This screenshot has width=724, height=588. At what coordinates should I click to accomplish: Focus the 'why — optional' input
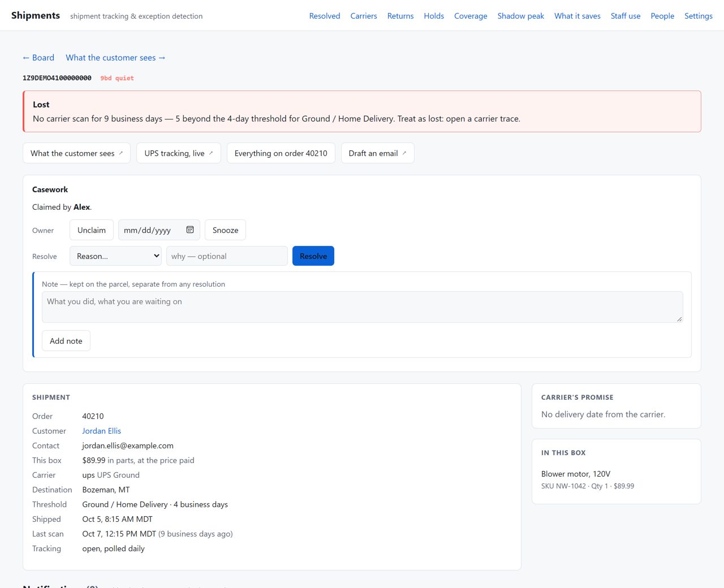tap(227, 256)
